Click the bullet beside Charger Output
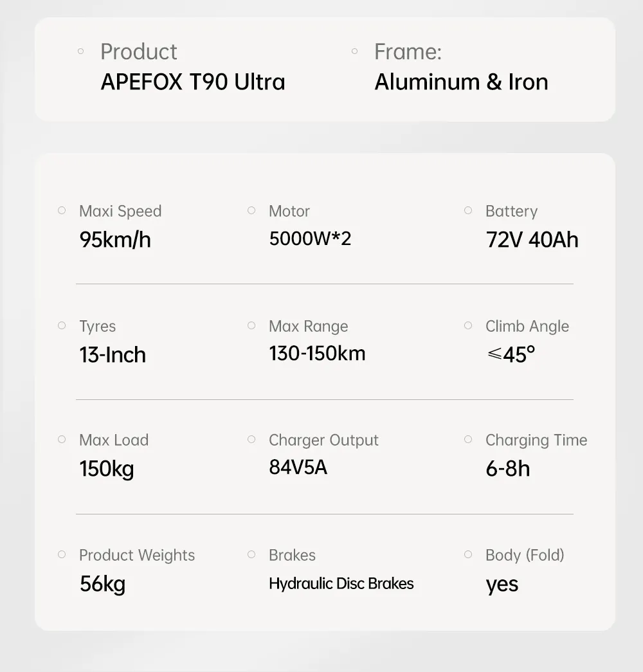 [x=251, y=439]
